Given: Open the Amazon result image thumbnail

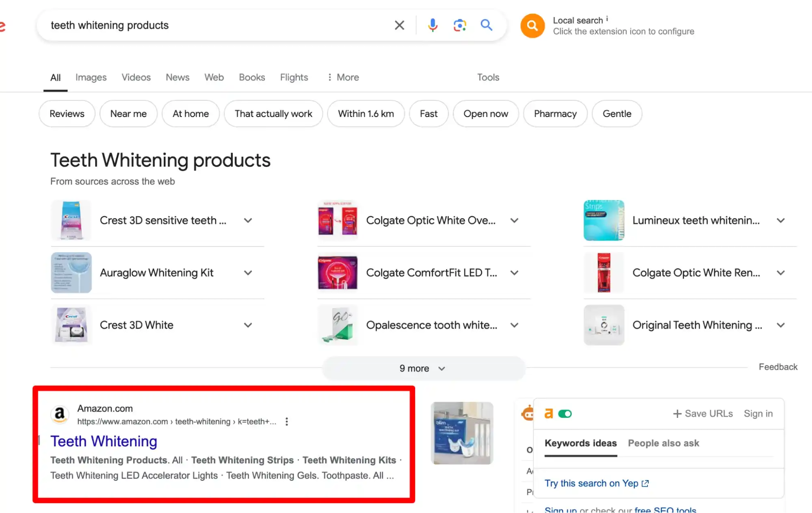Looking at the screenshot, I should 462,433.
